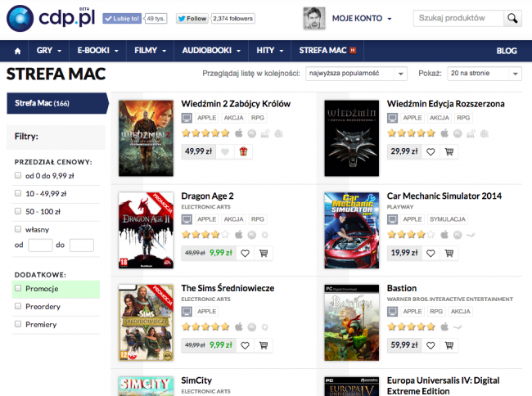Click the Apple icon next to Bastion stars

pos(444,326)
